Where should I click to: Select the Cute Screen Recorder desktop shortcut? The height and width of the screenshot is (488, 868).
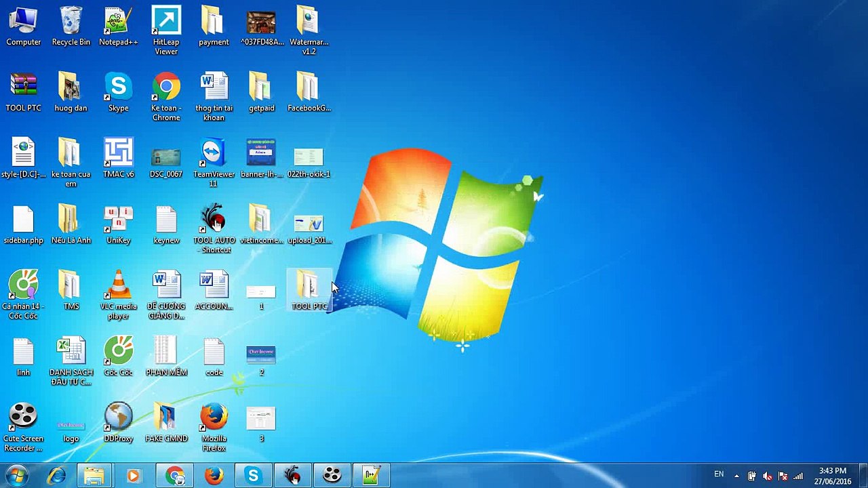[24, 427]
